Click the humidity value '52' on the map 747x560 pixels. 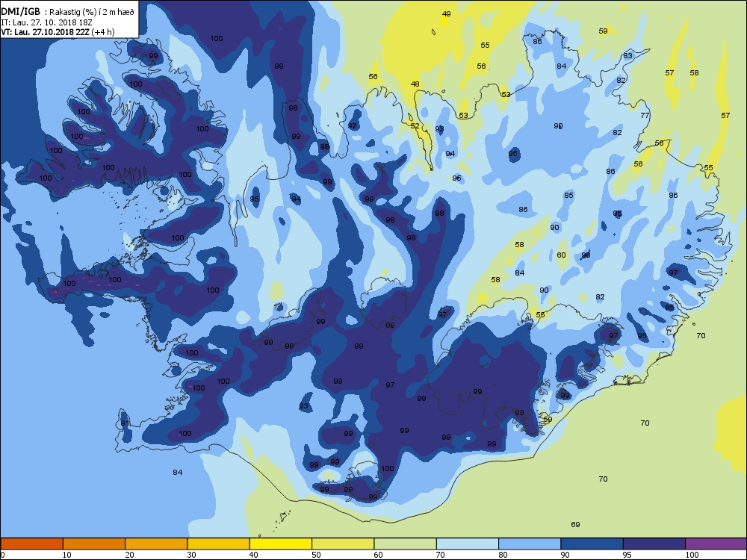(415, 125)
